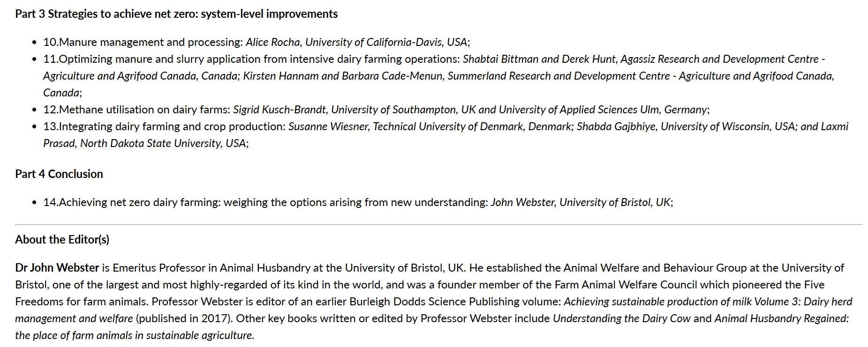
Task: Click chapter 13 Integrating dairy farming and crop production
Action: pos(165,126)
